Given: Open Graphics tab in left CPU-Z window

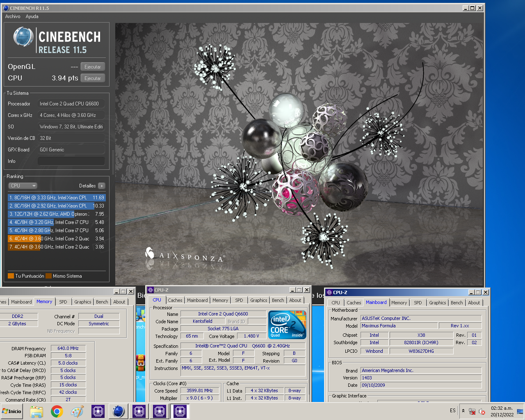Looking at the screenshot, I should (83, 302).
